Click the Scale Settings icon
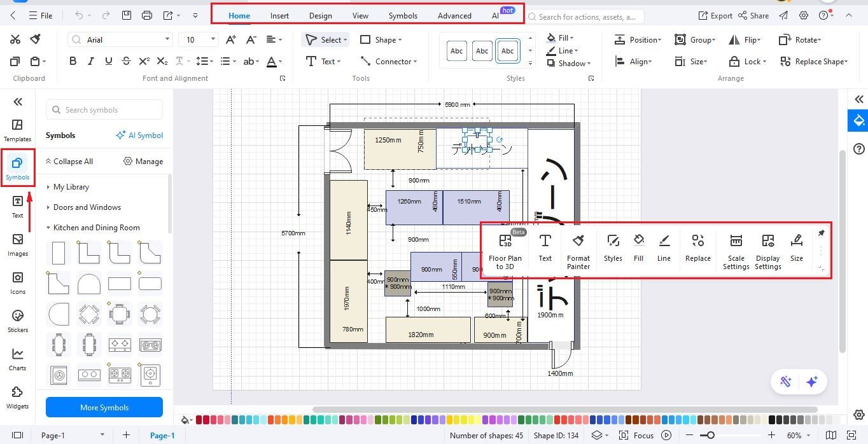This screenshot has width=868, height=444. click(736, 248)
